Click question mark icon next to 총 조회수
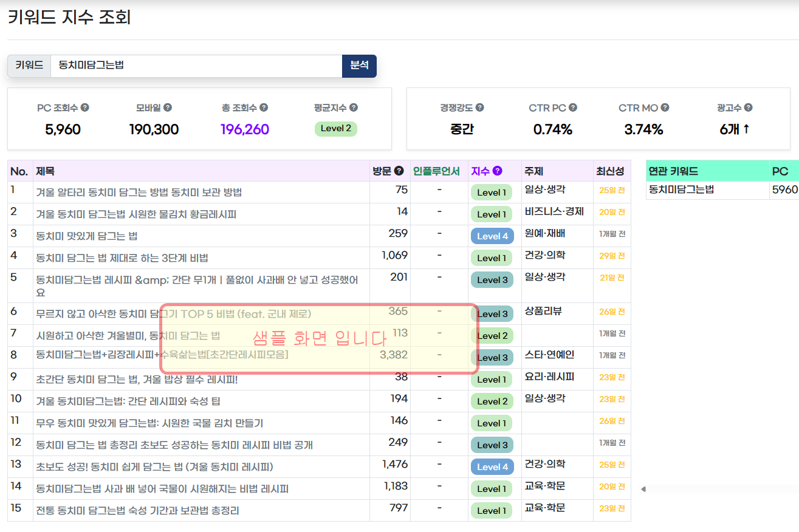The image size is (799, 532). click(264, 107)
